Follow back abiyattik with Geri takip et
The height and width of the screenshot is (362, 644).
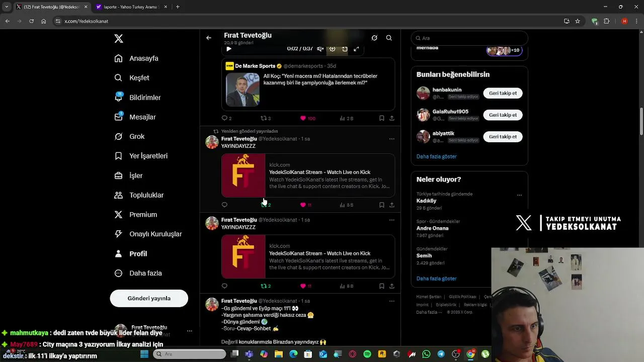503,137
